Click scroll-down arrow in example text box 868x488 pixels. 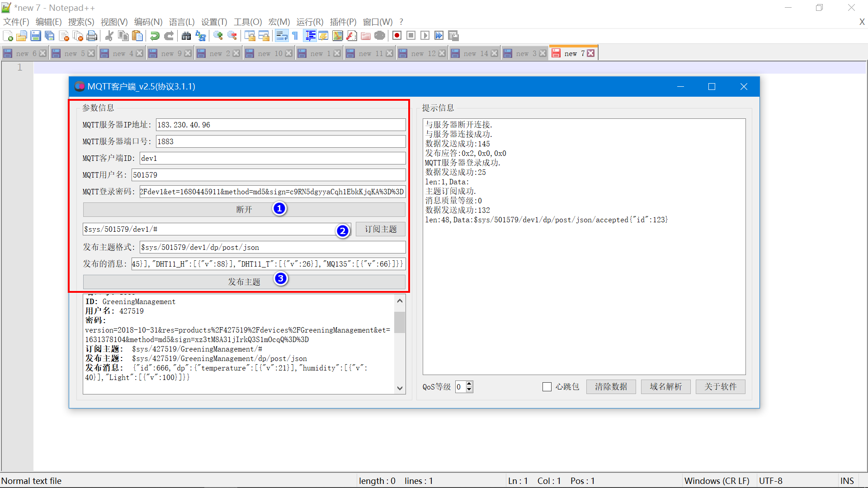[x=400, y=388]
